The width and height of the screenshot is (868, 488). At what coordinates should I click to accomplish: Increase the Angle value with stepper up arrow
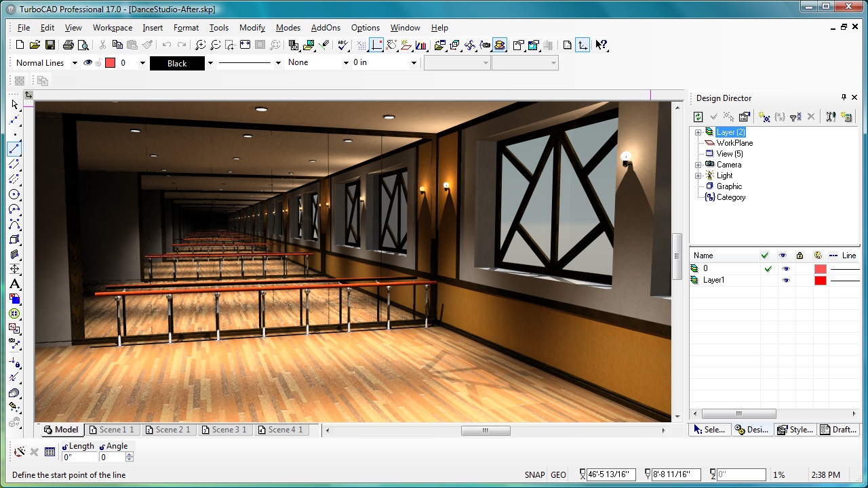130,455
